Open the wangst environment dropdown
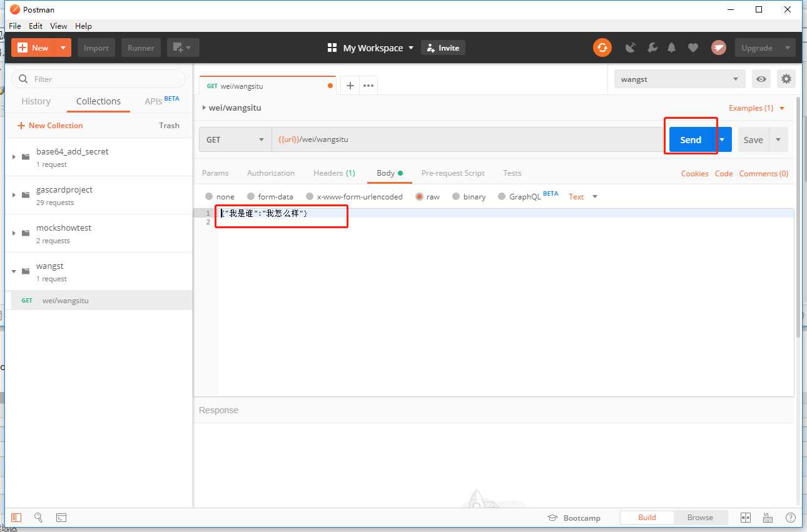Image resolution: width=807 pixels, height=532 pixels. [680, 79]
